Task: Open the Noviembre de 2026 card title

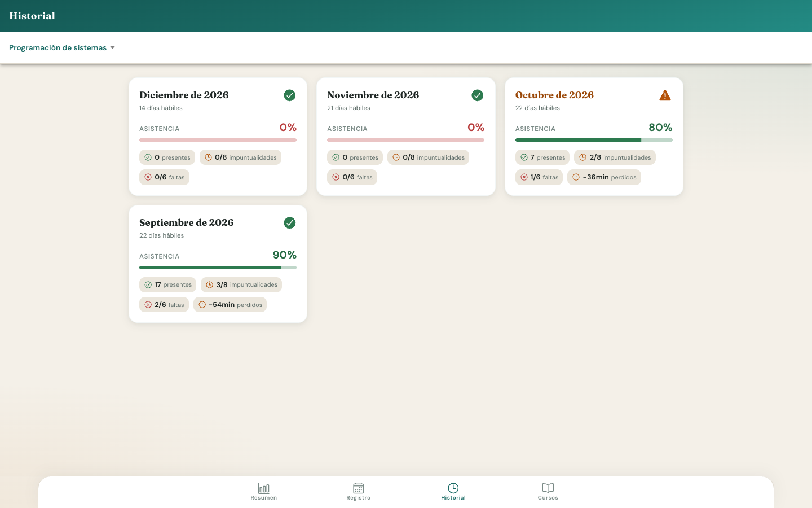Action: point(373,95)
